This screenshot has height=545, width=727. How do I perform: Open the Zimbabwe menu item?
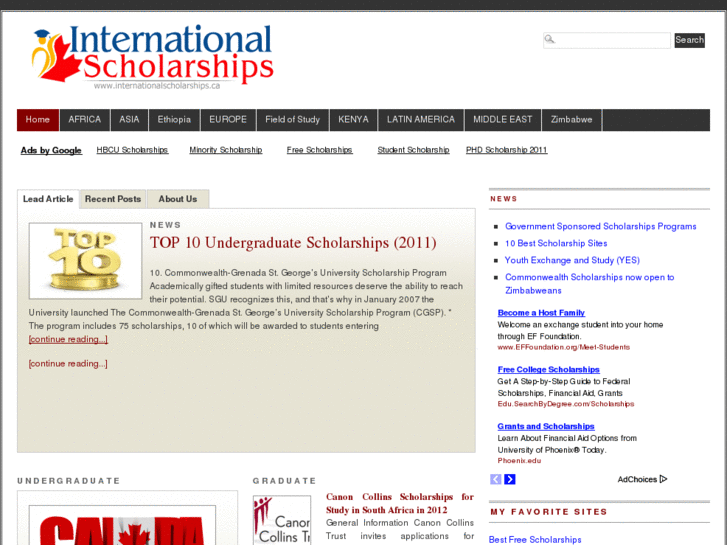(x=571, y=120)
